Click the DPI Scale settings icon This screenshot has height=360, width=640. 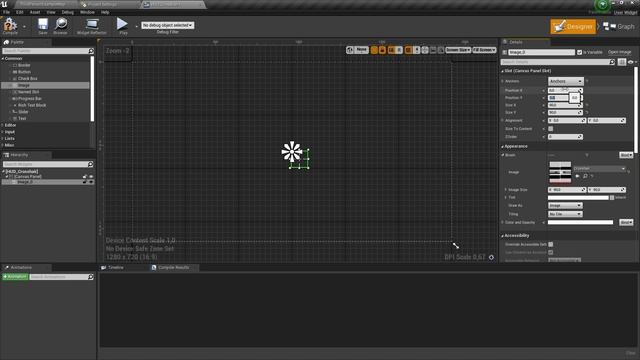click(x=491, y=257)
